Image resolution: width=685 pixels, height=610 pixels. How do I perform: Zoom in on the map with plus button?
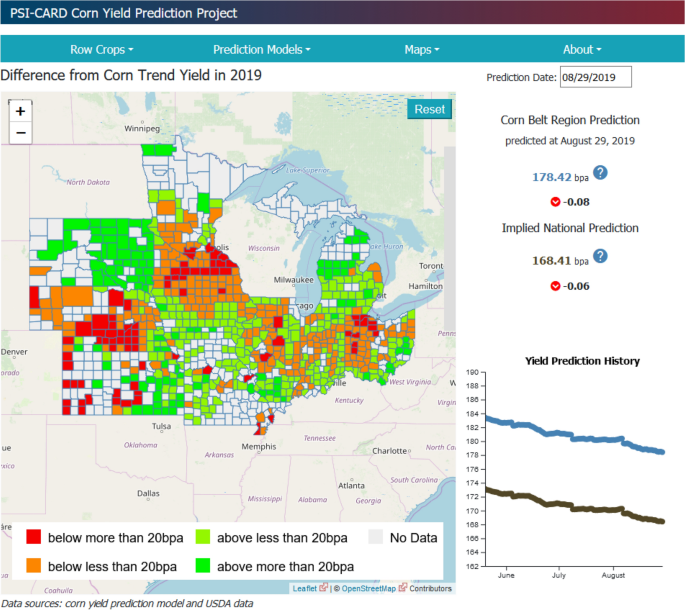coord(20,111)
